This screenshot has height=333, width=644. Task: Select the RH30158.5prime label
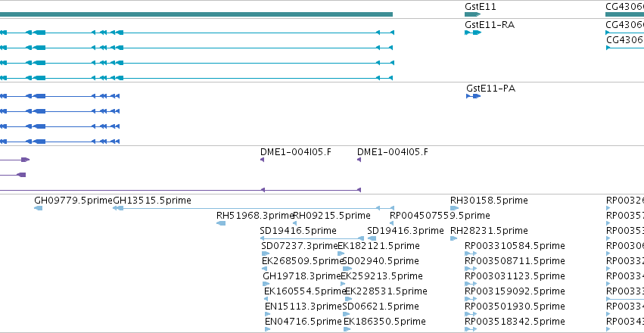point(489,201)
